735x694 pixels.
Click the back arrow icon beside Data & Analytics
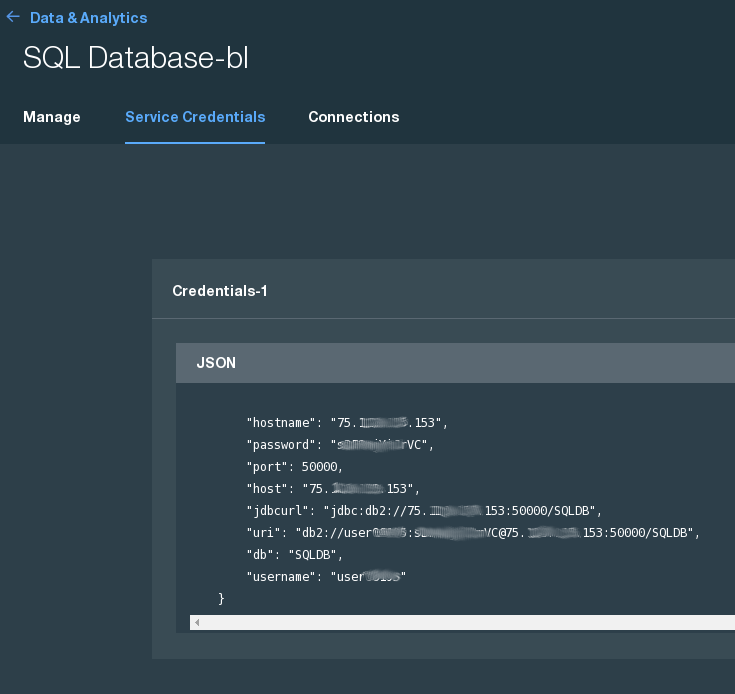13,17
